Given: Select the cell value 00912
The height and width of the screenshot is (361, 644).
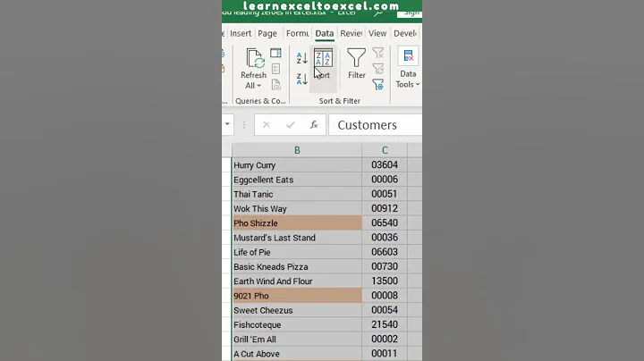Looking at the screenshot, I should 385,208.
